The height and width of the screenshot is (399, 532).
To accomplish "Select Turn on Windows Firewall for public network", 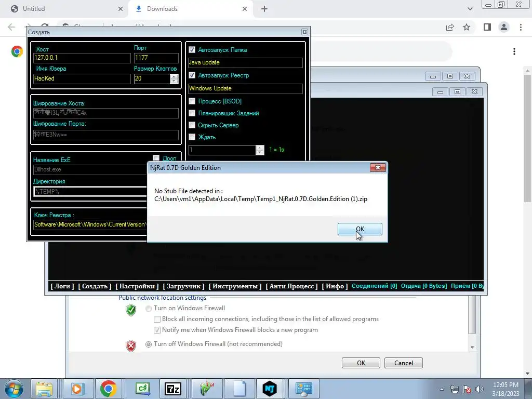I will 148,309.
